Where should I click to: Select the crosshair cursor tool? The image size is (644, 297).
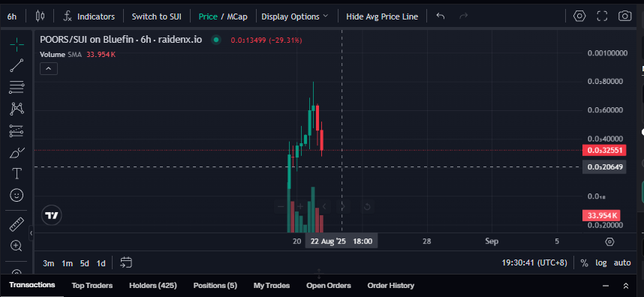click(17, 44)
